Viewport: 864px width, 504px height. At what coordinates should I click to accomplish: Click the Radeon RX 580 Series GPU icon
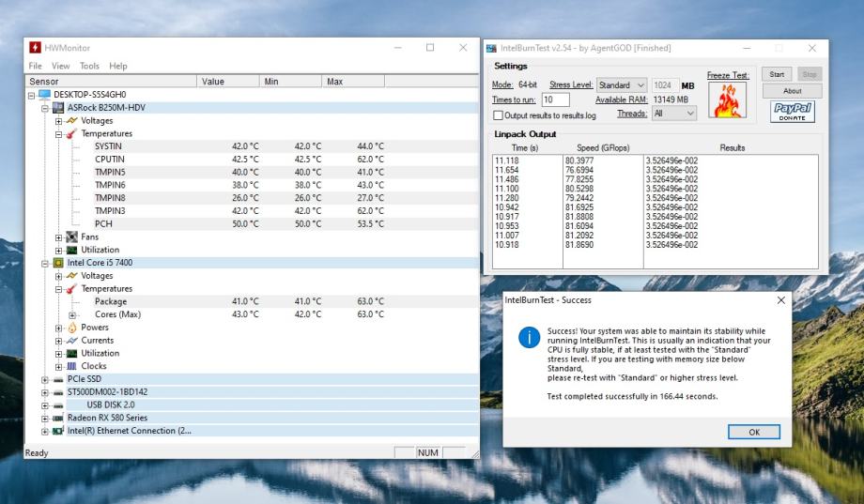(x=58, y=418)
